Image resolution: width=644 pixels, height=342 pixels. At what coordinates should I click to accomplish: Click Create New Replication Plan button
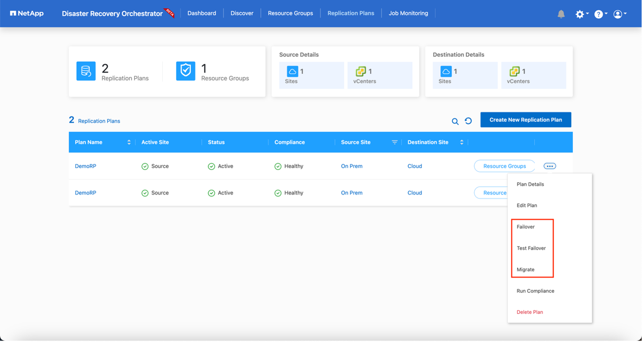click(x=525, y=120)
